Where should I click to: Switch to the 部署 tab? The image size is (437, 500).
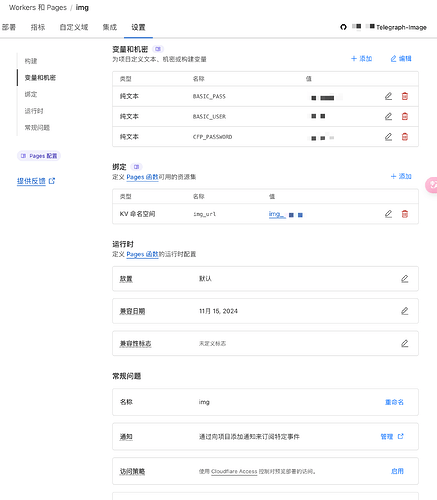tap(9, 27)
